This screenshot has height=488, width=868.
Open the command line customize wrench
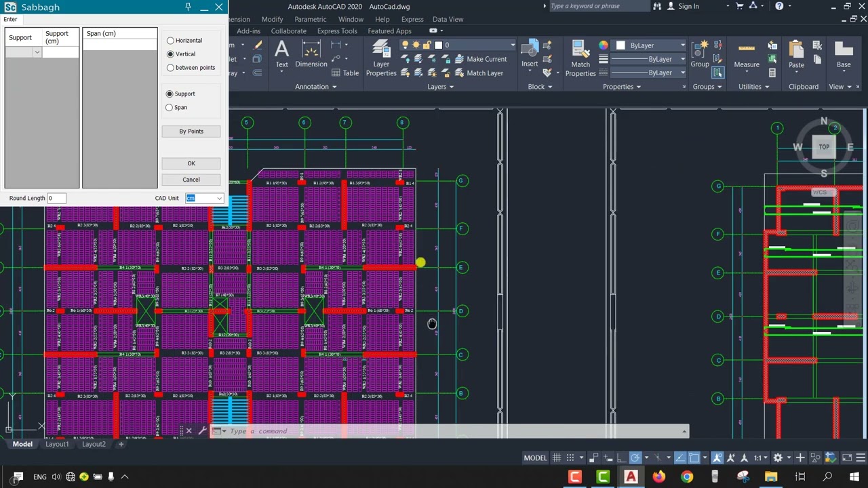tap(202, 431)
